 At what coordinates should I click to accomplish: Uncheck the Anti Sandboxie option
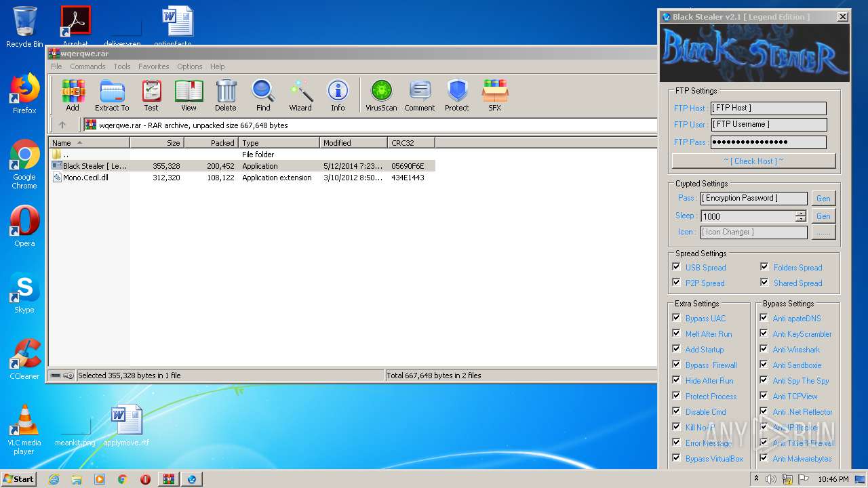(764, 365)
